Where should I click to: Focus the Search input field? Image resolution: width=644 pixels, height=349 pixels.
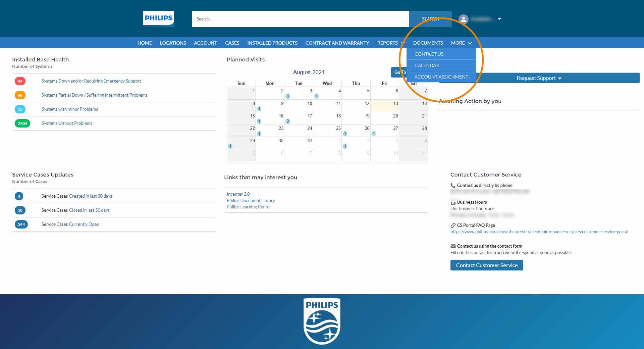point(300,19)
